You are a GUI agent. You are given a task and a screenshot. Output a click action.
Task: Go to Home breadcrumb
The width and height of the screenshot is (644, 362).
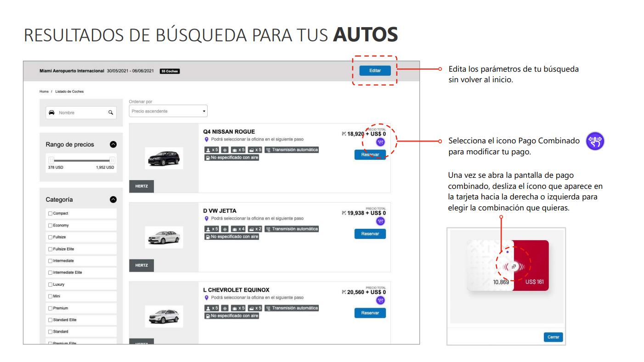coord(44,91)
